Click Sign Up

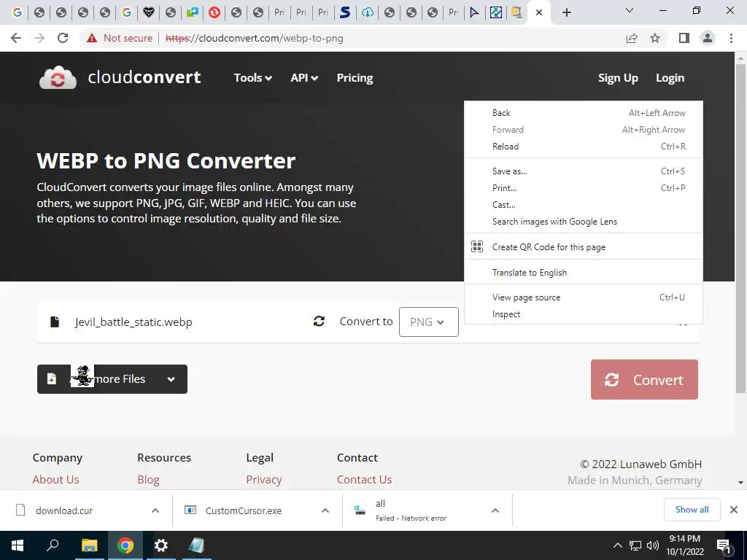(x=618, y=77)
